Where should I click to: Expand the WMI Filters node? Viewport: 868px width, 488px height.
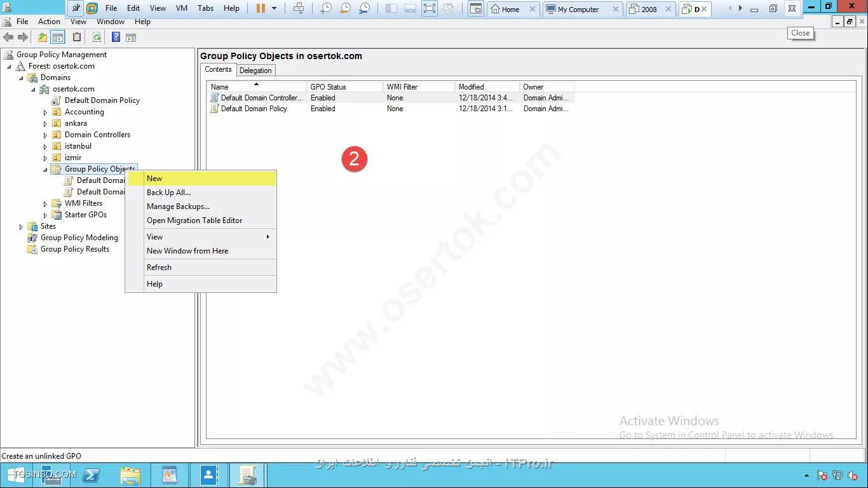coord(45,204)
